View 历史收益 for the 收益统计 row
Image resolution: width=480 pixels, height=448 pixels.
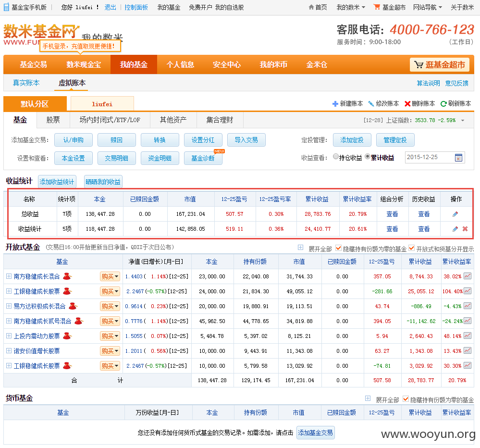(424, 229)
